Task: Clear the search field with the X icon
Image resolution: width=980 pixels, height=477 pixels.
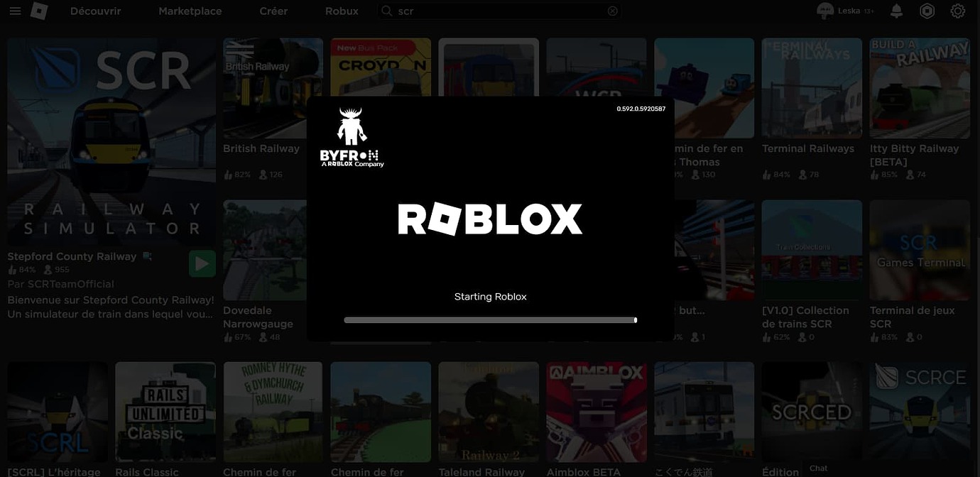Action: point(612,11)
